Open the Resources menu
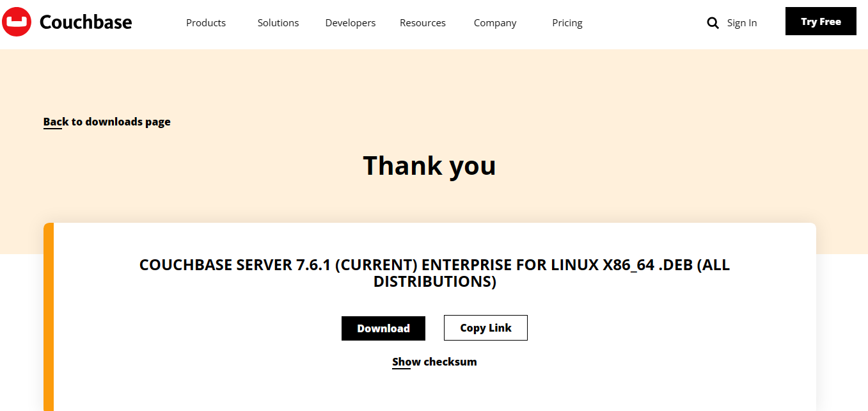The width and height of the screenshot is (868, 411). click(423, 23)
